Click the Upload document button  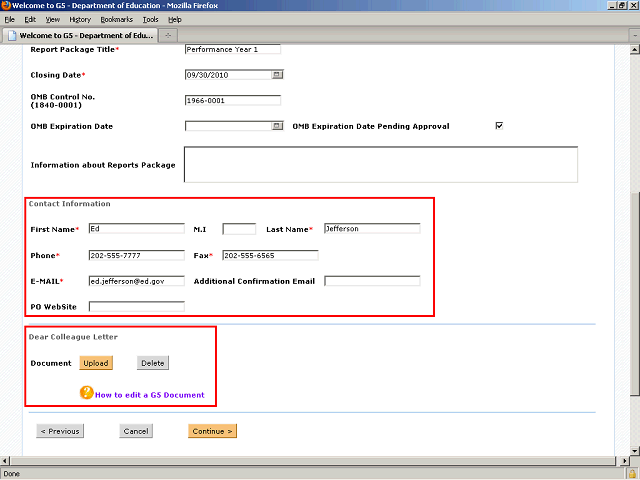pyautogui.click(x=96, y=363)
